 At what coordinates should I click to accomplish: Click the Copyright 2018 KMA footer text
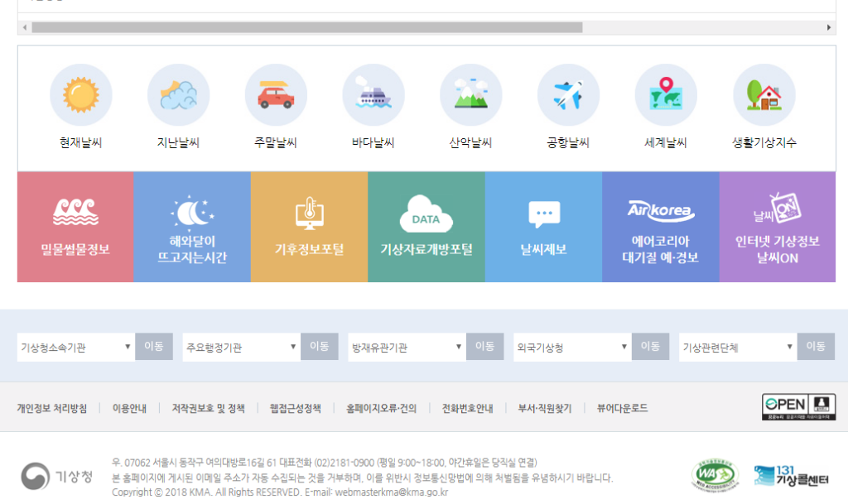coord(280,492)
